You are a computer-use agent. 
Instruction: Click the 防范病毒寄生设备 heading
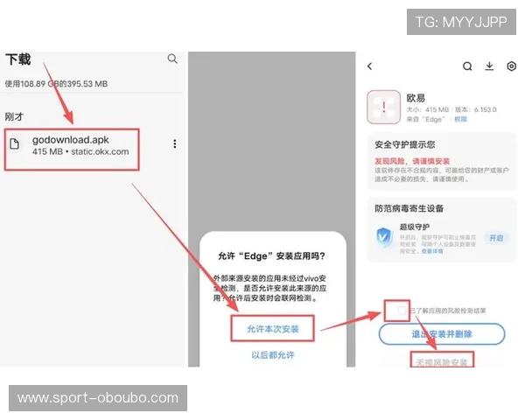pyautogui.click(x=409, y=208)
